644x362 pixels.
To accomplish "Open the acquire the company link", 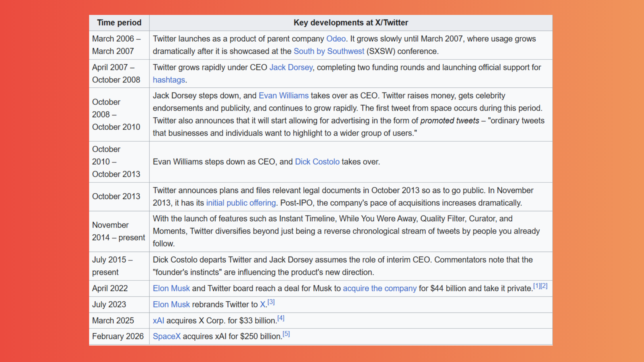I will coord(379,288).
